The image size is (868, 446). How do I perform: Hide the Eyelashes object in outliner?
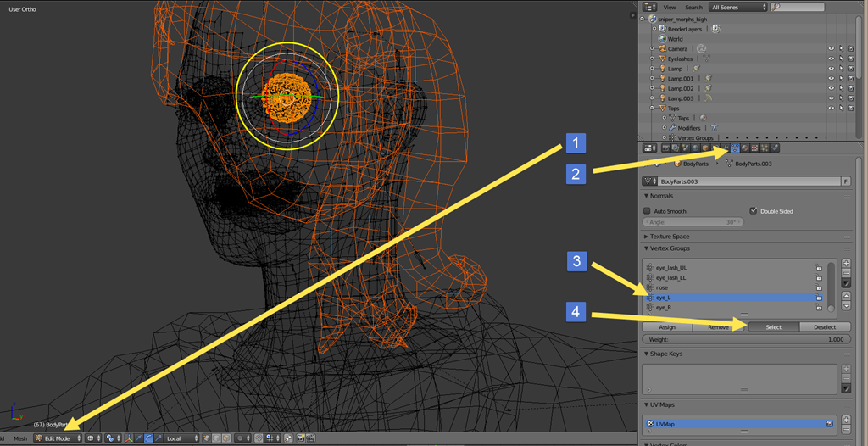831,59
